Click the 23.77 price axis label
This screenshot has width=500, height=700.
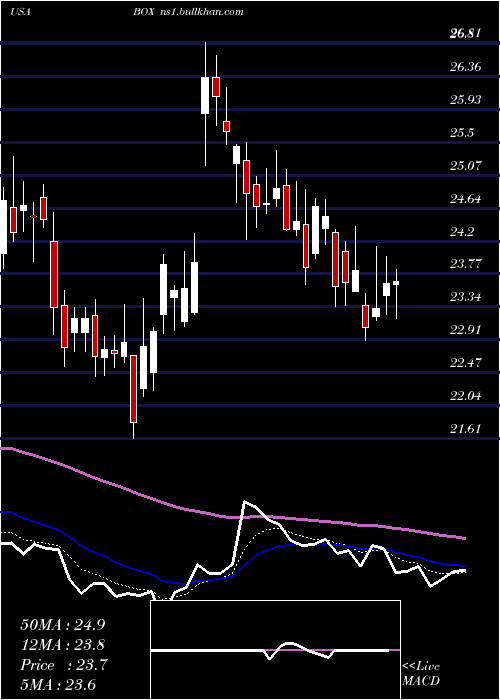point(466,264)
